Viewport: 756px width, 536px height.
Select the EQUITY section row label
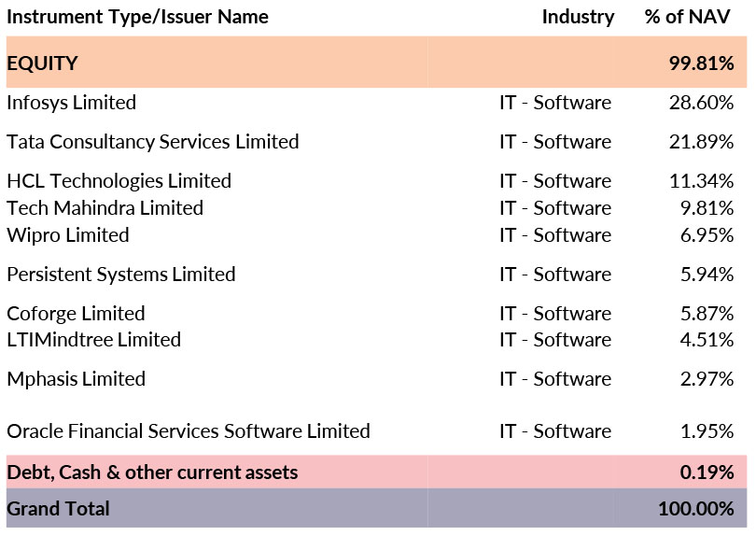42,63
